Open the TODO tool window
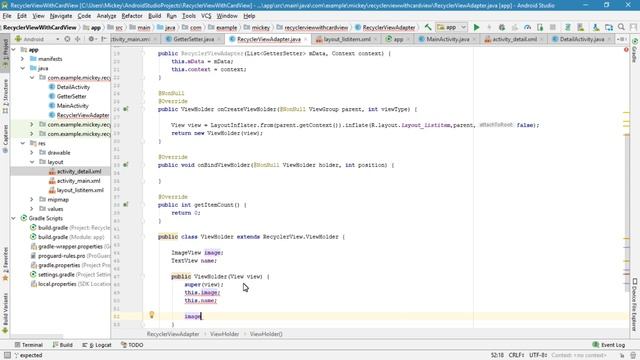 (132, 345)
